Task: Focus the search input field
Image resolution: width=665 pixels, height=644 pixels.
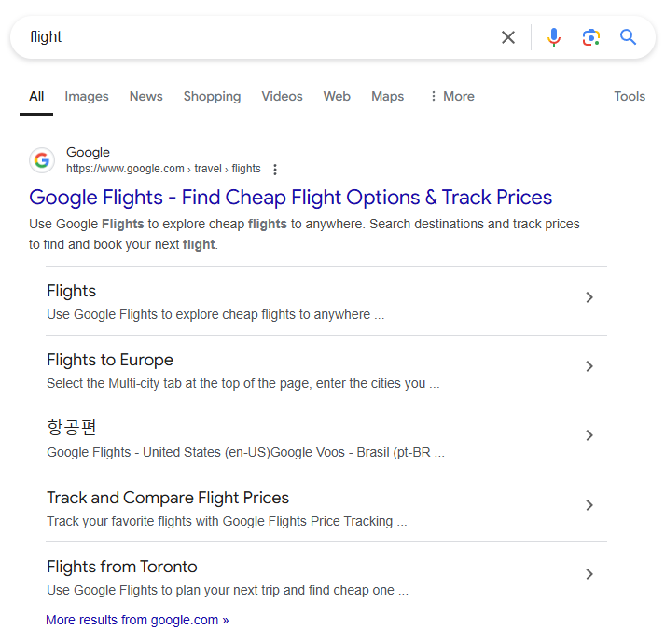Action: tap(252, 37)
